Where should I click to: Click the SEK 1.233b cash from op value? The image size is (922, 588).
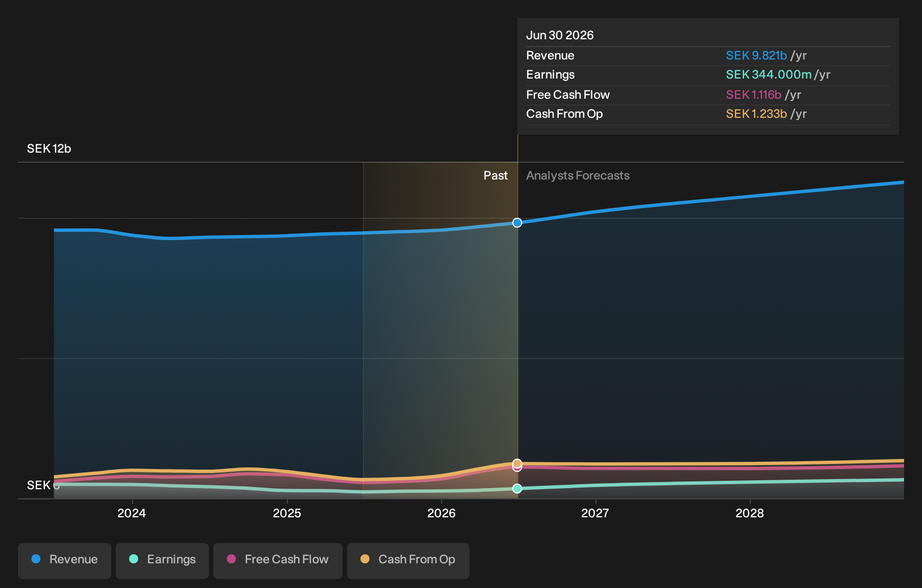click(x=756, y=114)
